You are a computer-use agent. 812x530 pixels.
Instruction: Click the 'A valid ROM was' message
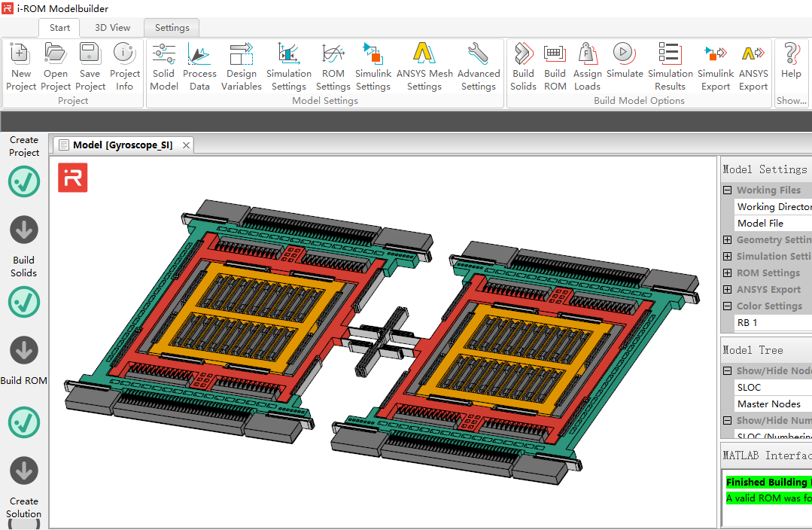(768, 498)
